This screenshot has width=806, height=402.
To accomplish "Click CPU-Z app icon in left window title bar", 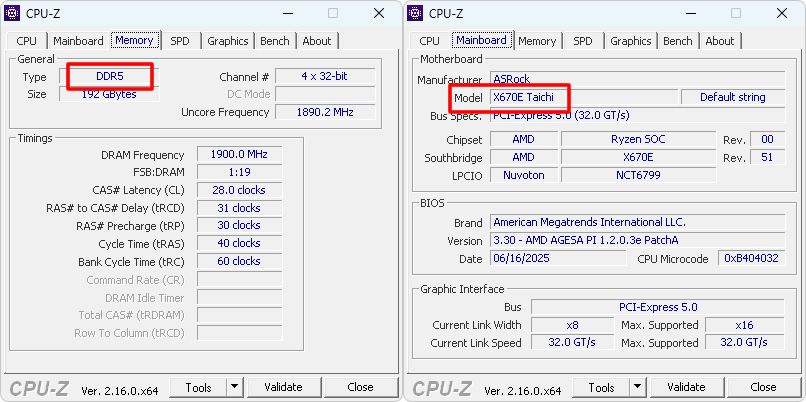I will (x=12, y=13).
